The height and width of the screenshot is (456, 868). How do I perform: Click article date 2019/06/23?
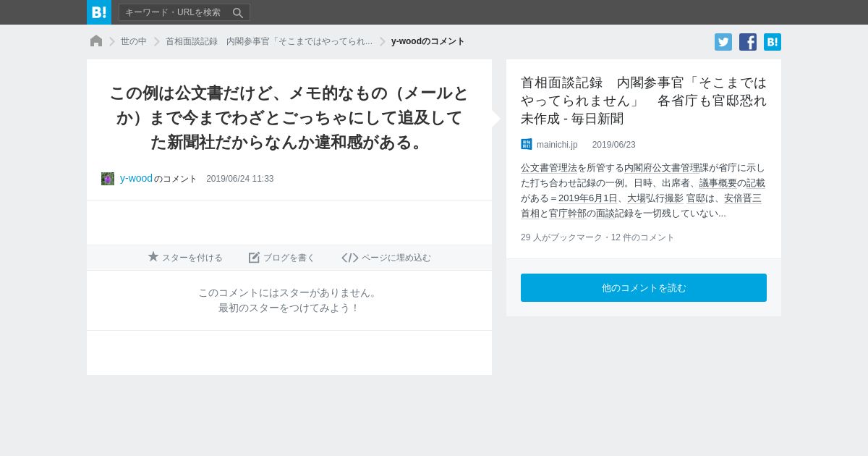click(614, 145)
